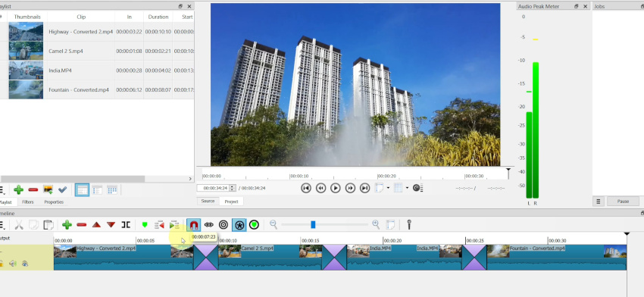Hide track using the eye icon
Viewport: 644px width, 297px height.
point(25,264)
